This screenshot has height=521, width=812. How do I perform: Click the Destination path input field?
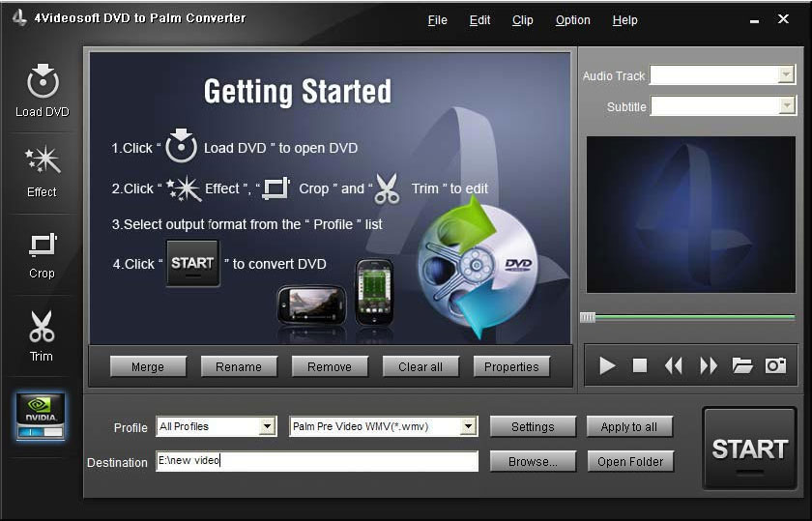(317, 460)
